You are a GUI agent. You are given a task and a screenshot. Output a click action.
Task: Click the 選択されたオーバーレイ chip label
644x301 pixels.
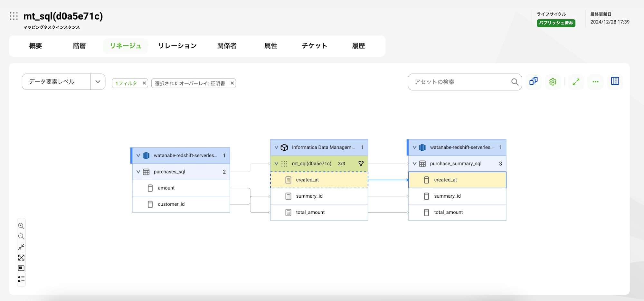point(190,83)
